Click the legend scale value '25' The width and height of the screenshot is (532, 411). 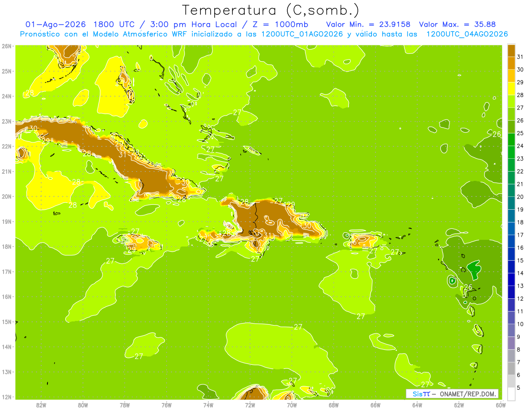point(520,133)
